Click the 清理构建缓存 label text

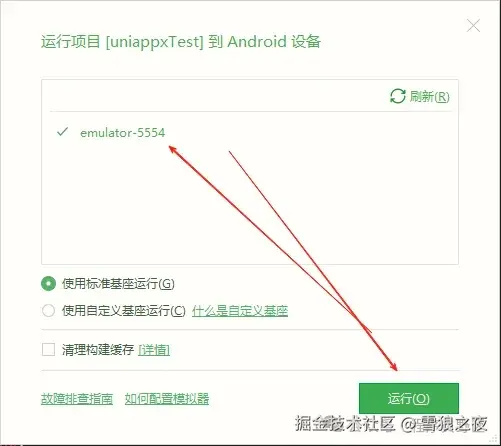pos(98,350)
